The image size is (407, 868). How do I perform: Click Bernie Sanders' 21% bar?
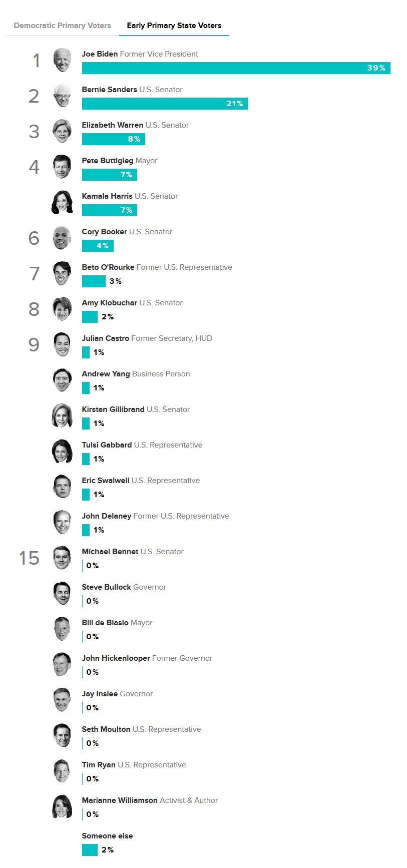(x=165, y=104)
